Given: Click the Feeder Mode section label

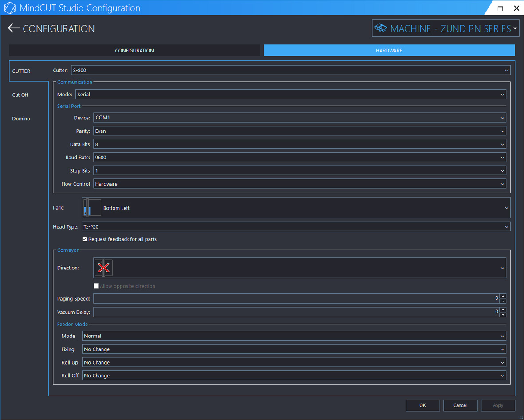Looking at the screenshot, I should [72, 324].
